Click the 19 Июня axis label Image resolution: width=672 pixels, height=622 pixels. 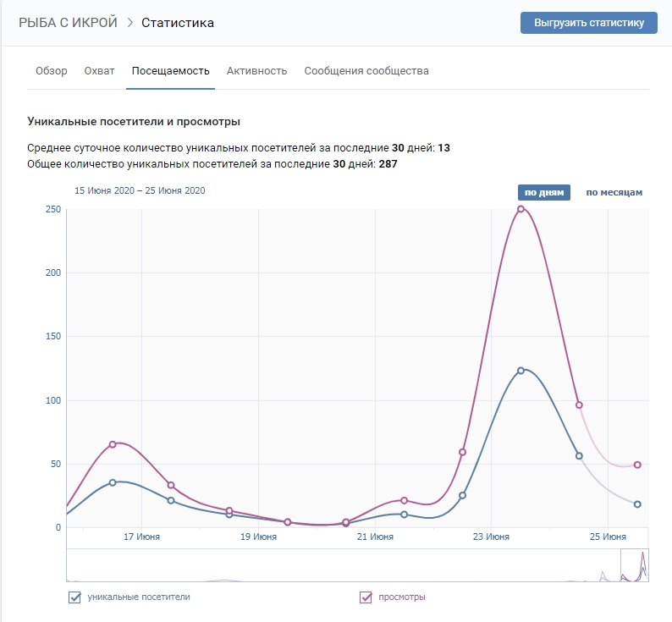258,537
